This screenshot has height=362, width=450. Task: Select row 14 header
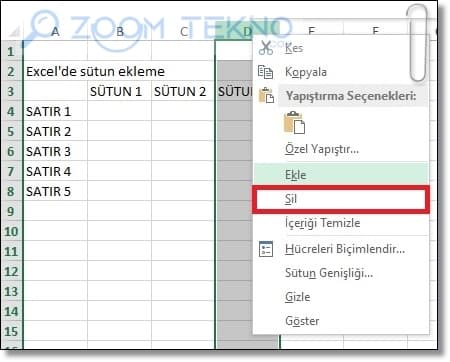(x=11, y=311)
